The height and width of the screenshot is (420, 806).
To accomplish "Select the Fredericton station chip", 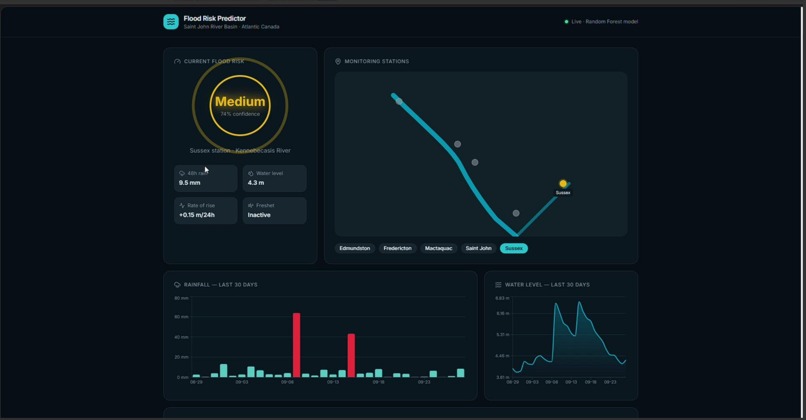I will 397,248.
